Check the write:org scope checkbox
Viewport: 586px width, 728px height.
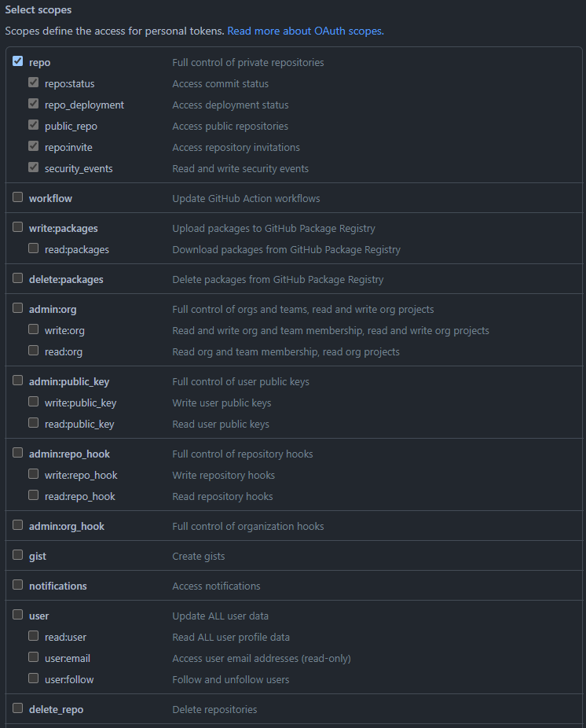(x=34, y=329)
